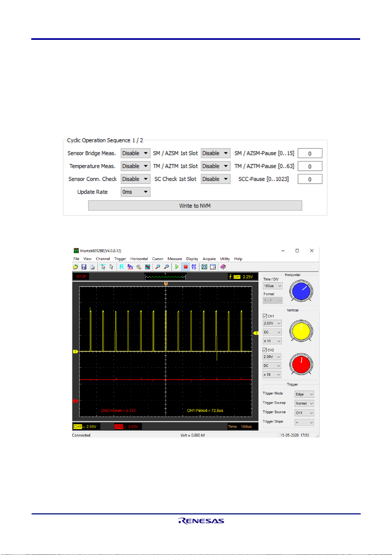
Task: Click the AUTO setup icon
Action: pos(194,267)
